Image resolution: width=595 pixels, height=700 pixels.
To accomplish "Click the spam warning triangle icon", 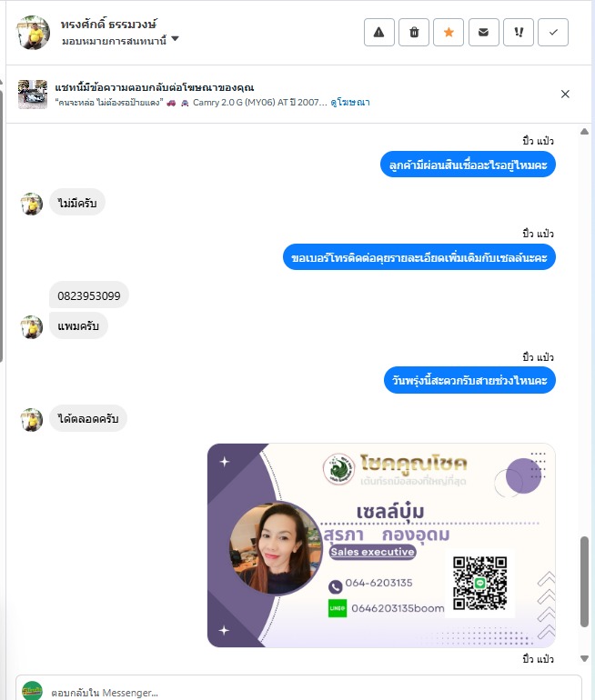I will (378, 32).
